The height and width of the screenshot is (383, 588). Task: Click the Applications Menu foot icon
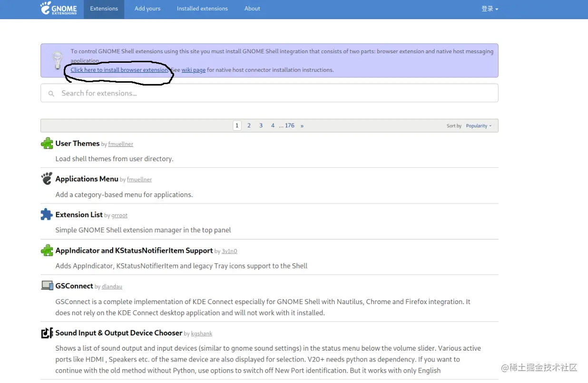(x=47, y=179)
